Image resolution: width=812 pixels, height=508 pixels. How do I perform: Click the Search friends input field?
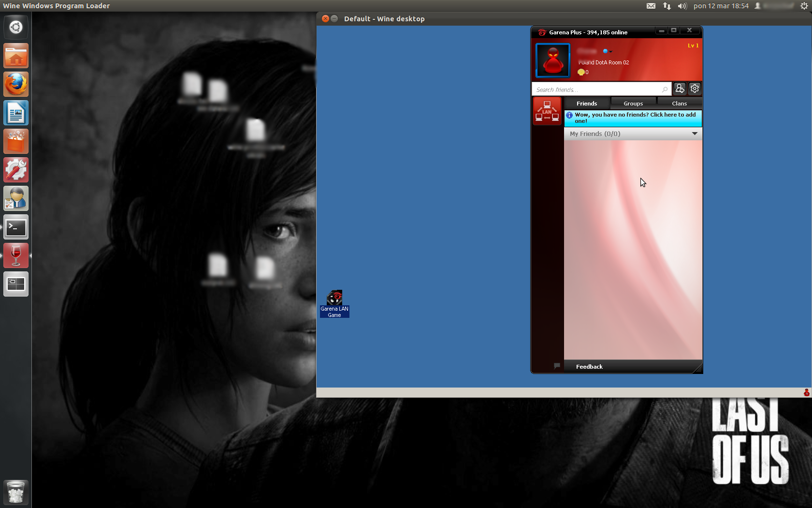coord(597,90)
